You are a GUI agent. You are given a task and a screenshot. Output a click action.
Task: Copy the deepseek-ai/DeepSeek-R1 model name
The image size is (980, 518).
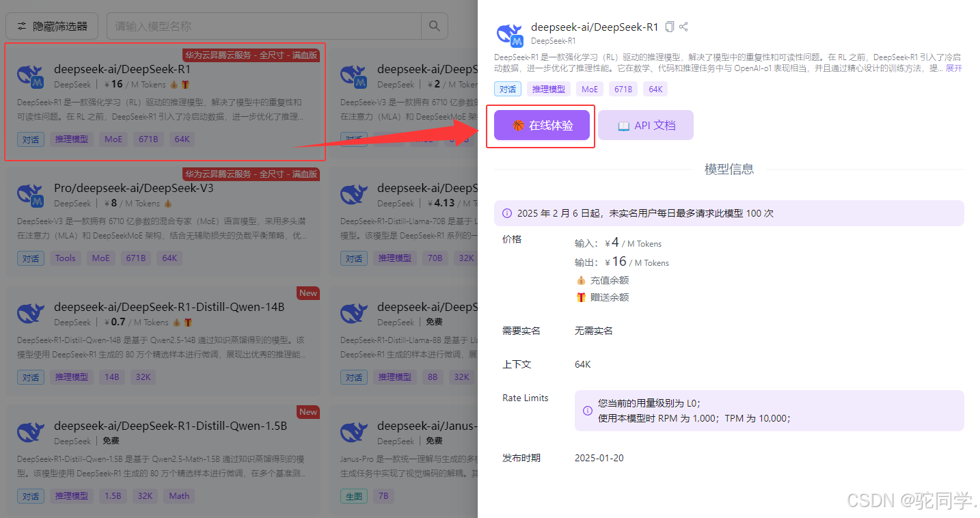coord(670,27)
